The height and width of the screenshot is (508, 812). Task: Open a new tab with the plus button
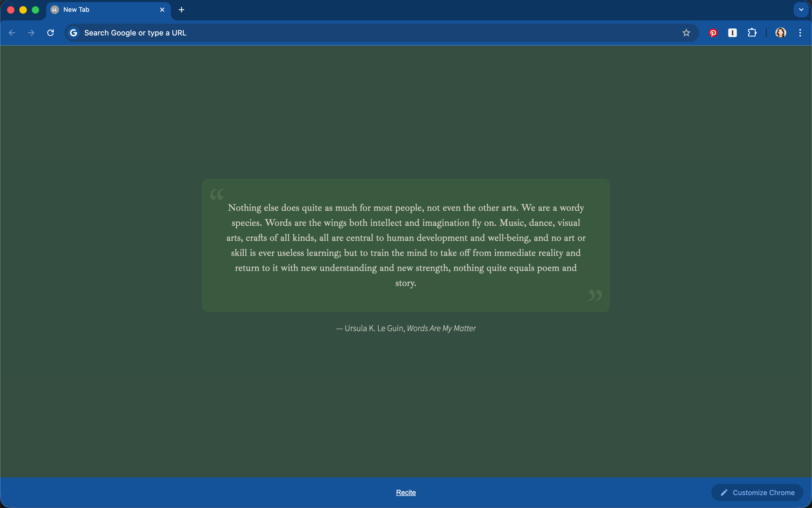[x=182, y=10]
